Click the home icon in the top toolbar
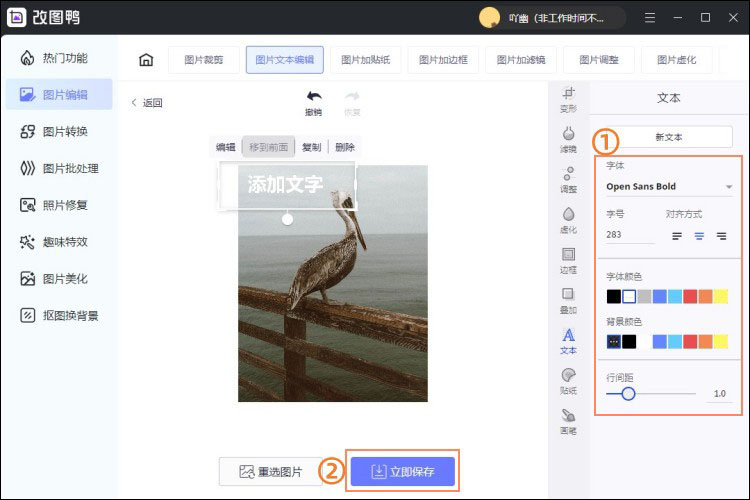Screen dimensions: 750x500 [146, 60]
